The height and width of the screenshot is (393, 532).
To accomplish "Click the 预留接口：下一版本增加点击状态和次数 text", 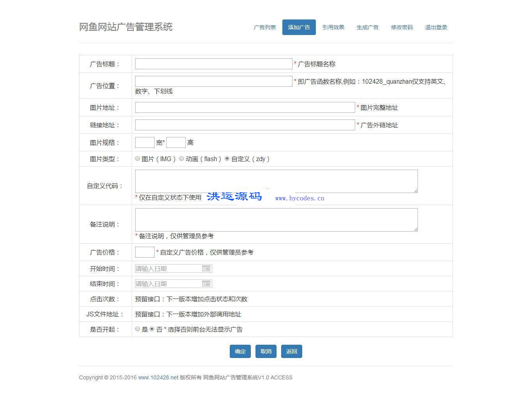I will pos(191,299).
